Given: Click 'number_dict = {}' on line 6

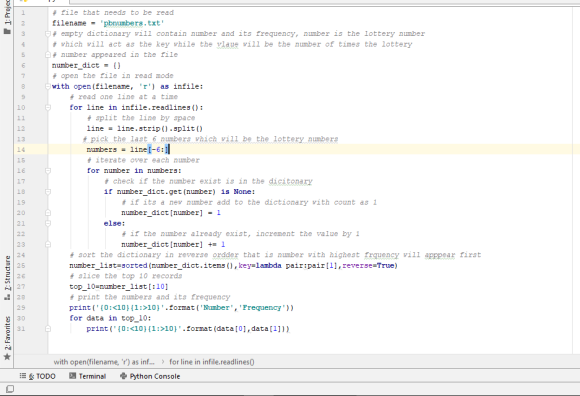Looking at the screenshot, I should [86, 65].
